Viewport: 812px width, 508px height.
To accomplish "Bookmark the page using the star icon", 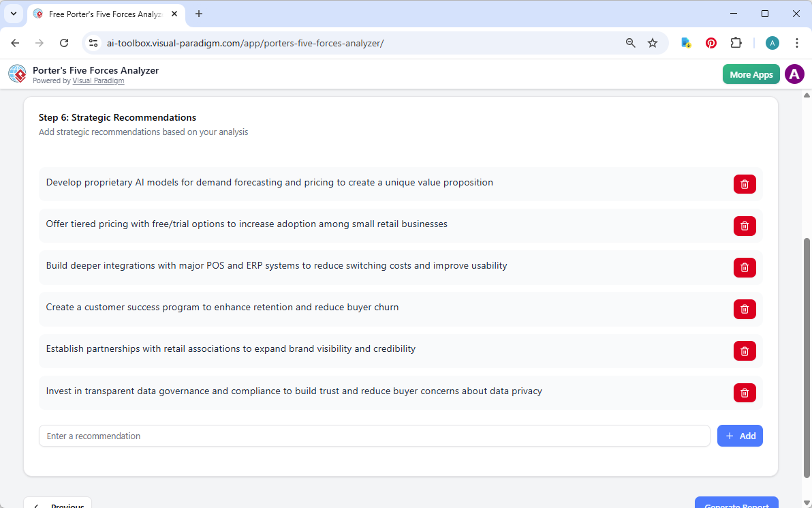I will click(653, 42).
